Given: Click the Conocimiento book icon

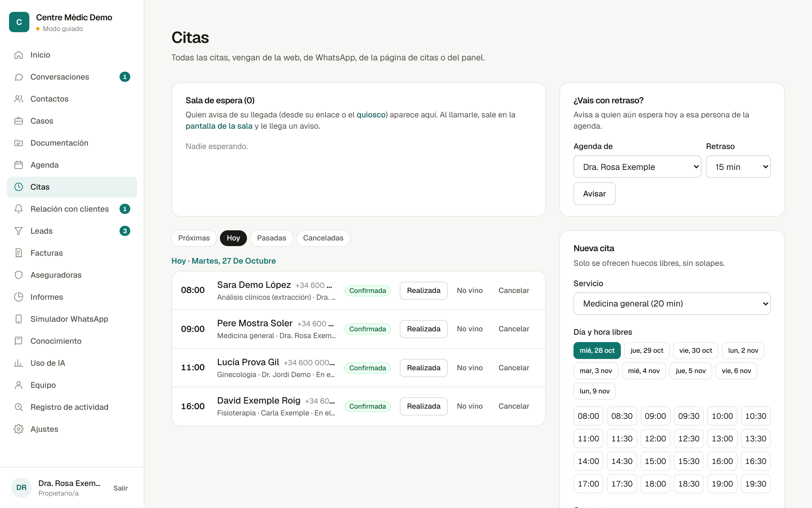Looking at the screenshot, I should (19, 341).
